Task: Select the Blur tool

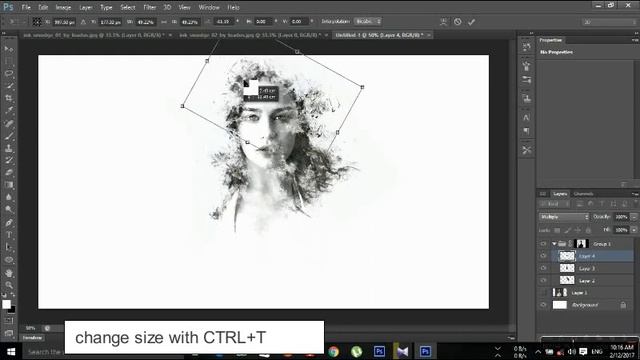Action: [x=9, y=197]
